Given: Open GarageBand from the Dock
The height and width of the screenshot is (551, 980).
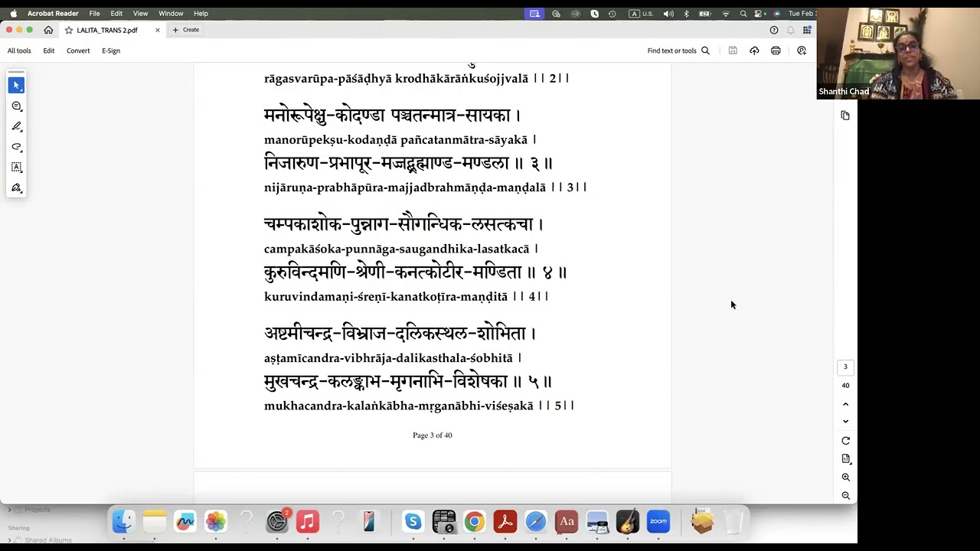Looking at the screenshot, I should 627,521.
